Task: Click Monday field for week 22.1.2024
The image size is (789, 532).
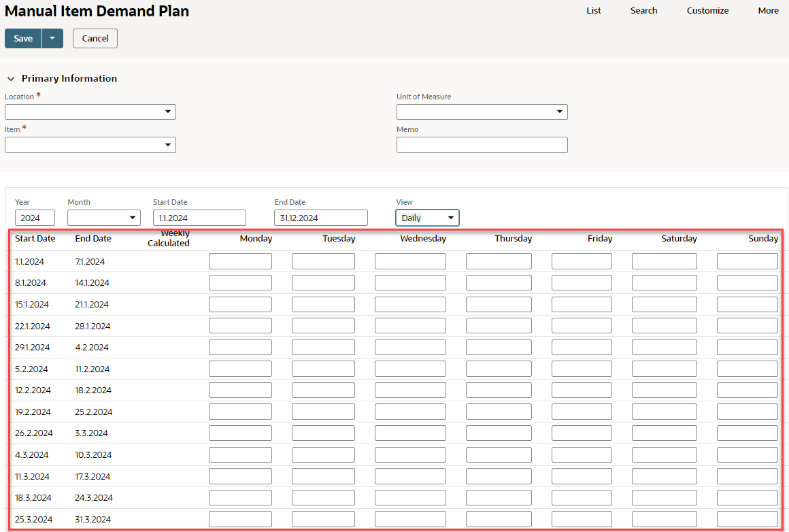Action: [x=241, y=326]
